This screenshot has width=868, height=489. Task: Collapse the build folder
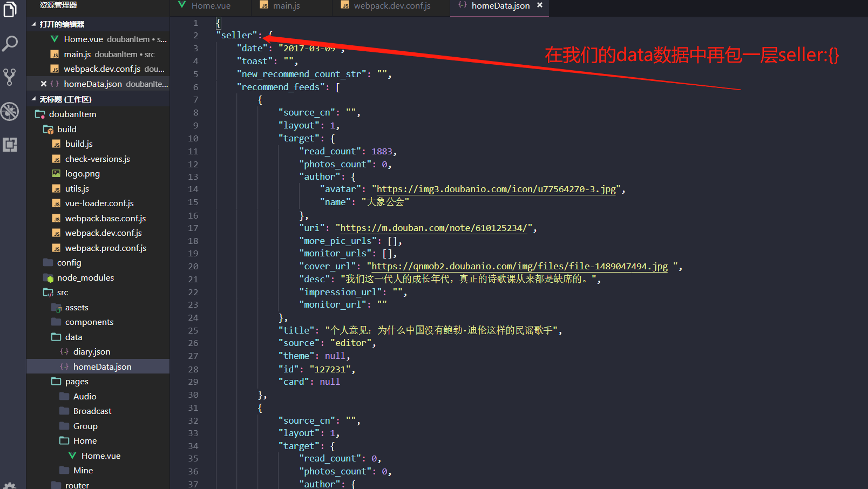tap(98, 129)
